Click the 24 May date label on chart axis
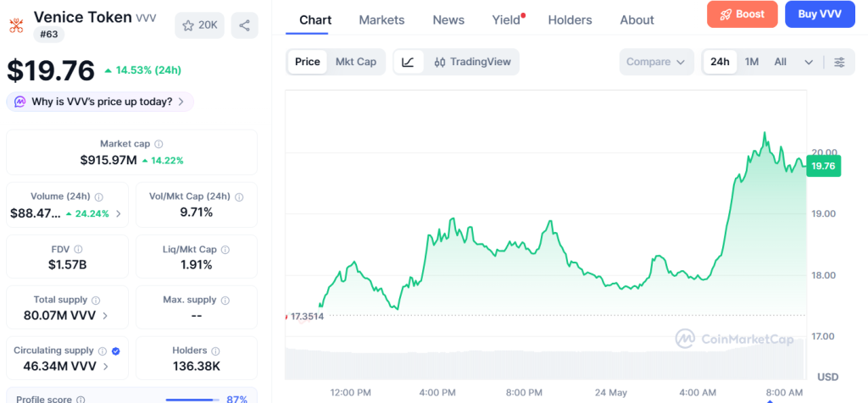This screenshot has width=868, height=403. point(610,393)
